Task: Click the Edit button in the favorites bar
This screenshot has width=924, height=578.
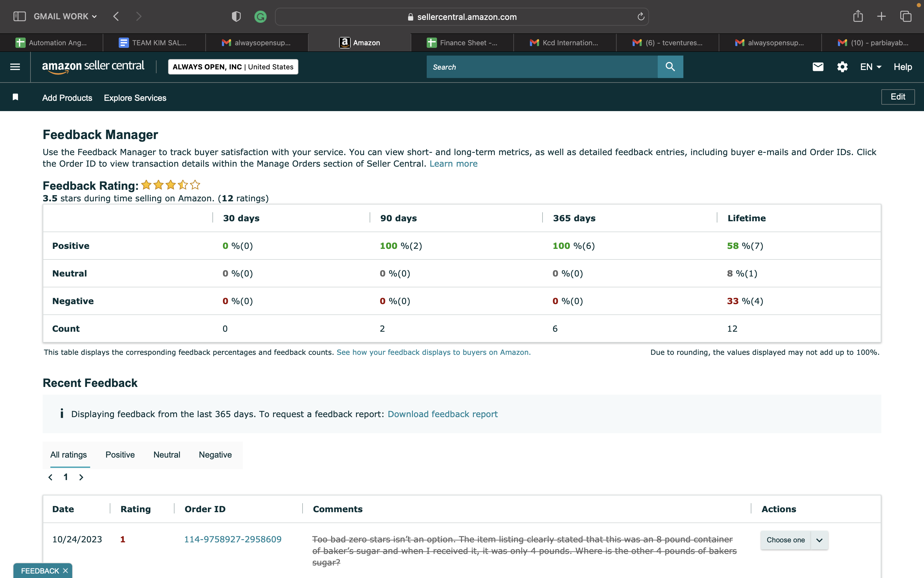Action: click(898, 97)
